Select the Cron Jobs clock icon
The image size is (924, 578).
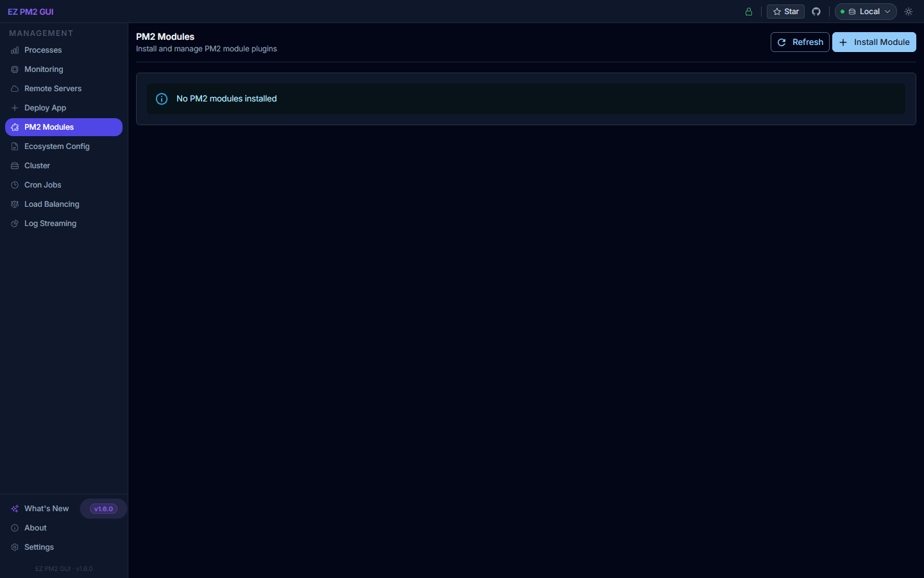[14, 185]
